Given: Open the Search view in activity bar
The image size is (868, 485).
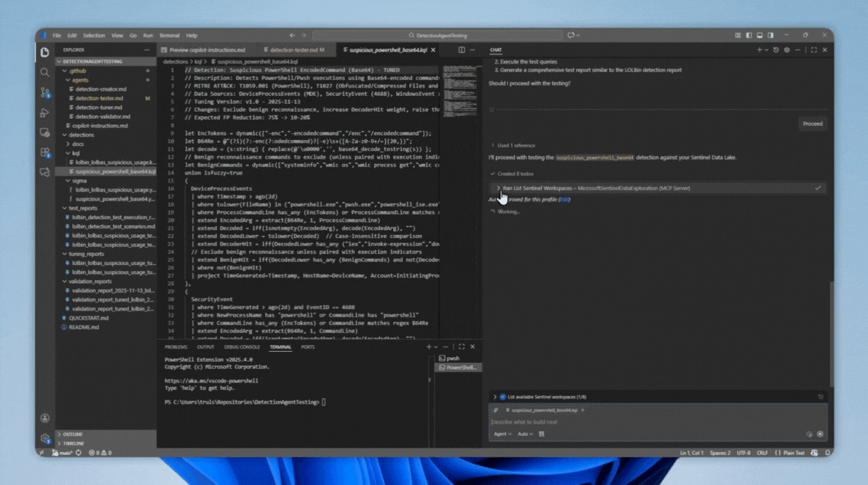Looking at the screenshot, I should [x=45, y=73].
